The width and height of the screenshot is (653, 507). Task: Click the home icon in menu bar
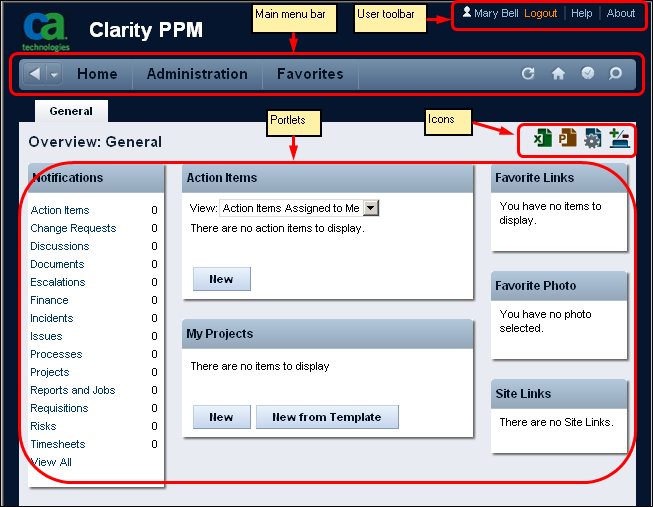tap(558, 74)
